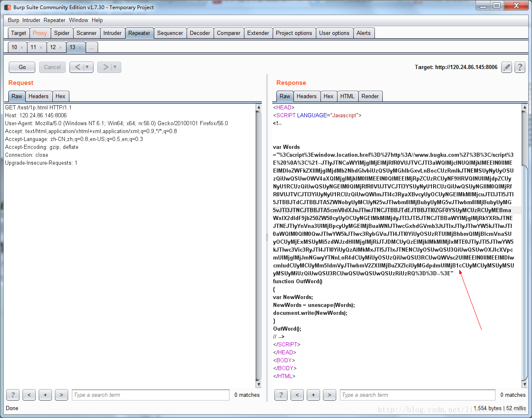Open the Burp menu
This screenshot has height=418, width=532.
point(13,20)
